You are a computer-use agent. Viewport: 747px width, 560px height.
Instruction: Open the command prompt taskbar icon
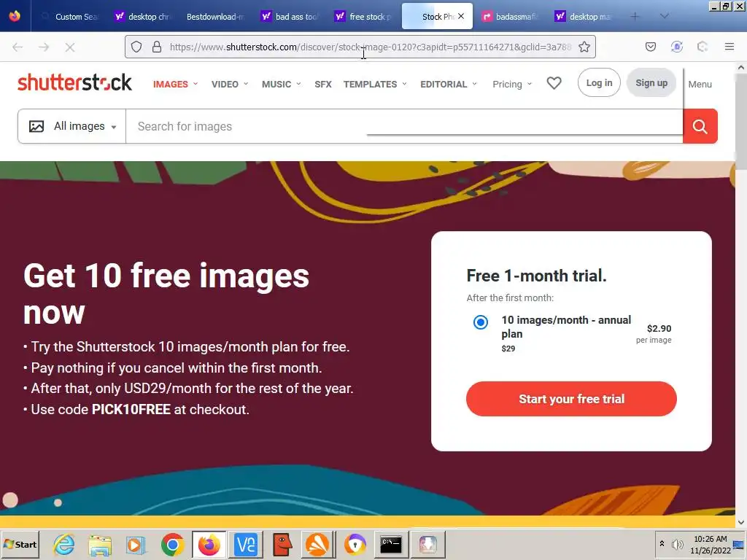391,544
